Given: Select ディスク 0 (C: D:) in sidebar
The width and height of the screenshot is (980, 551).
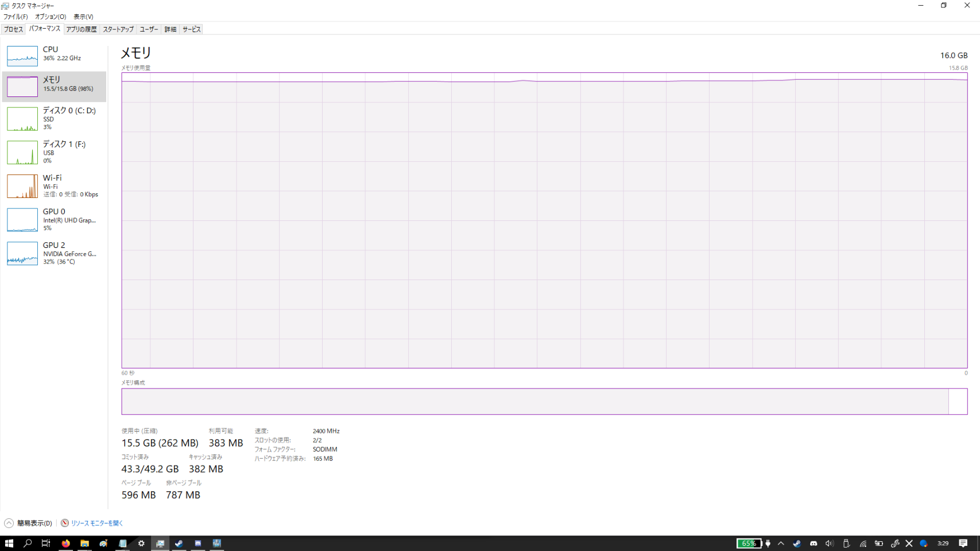Looking at the screenshot, I should [x=54, y=118].
